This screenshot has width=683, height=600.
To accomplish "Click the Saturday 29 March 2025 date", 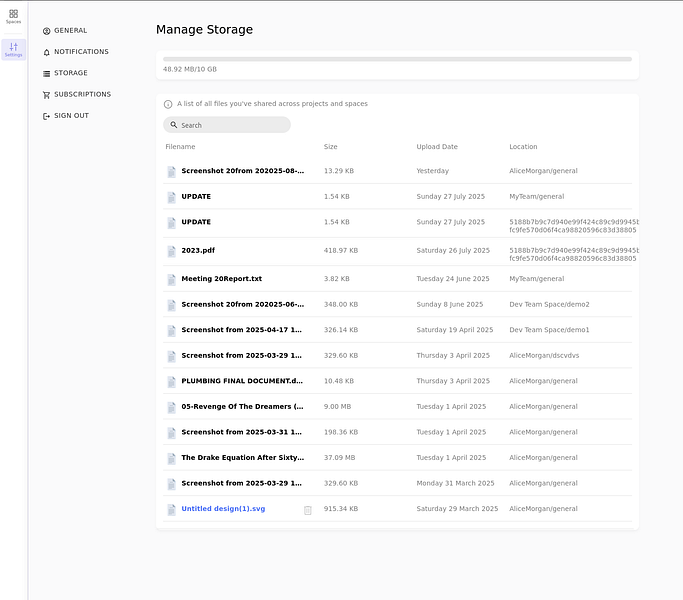I will click(457, 509).
